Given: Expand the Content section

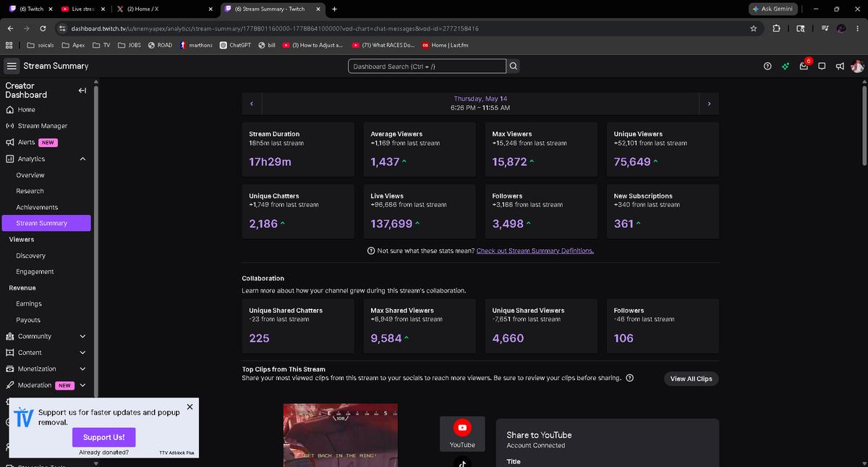Looking at the screenshot, I should click(x=82, y=353).
